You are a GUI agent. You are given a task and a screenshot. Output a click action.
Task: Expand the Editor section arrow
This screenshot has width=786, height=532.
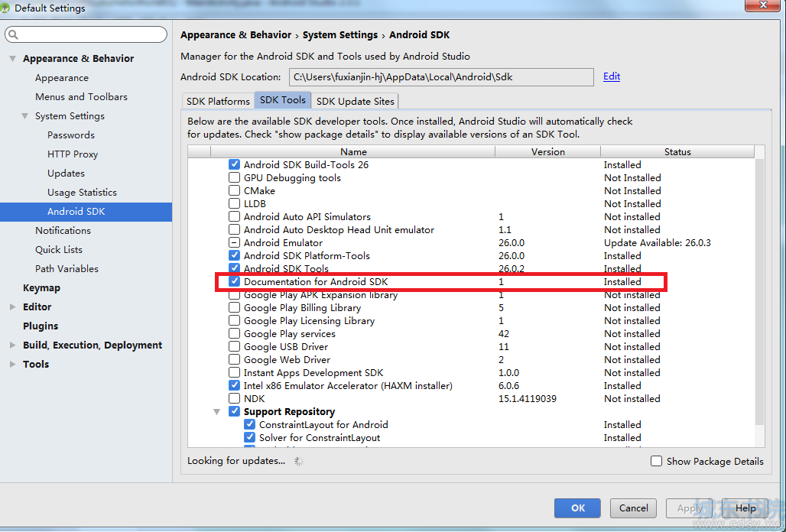pos(12,307)
